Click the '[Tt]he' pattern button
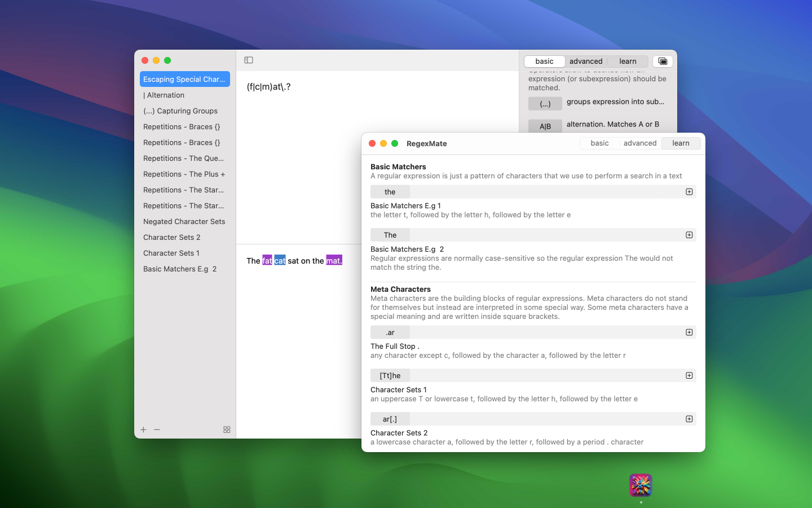812x508 pixels. 390,375
